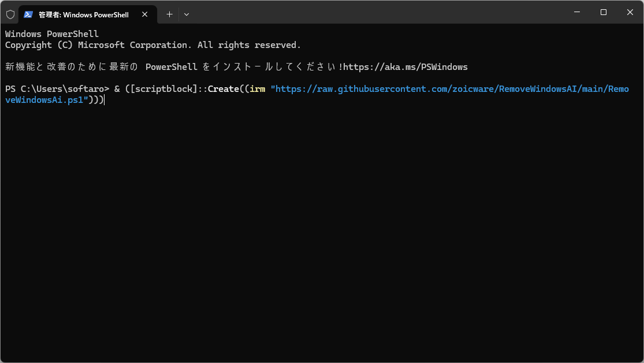Place cursor at end of typed command
The height and width of the screenshot is (363, 644).
tap(104, 100)
